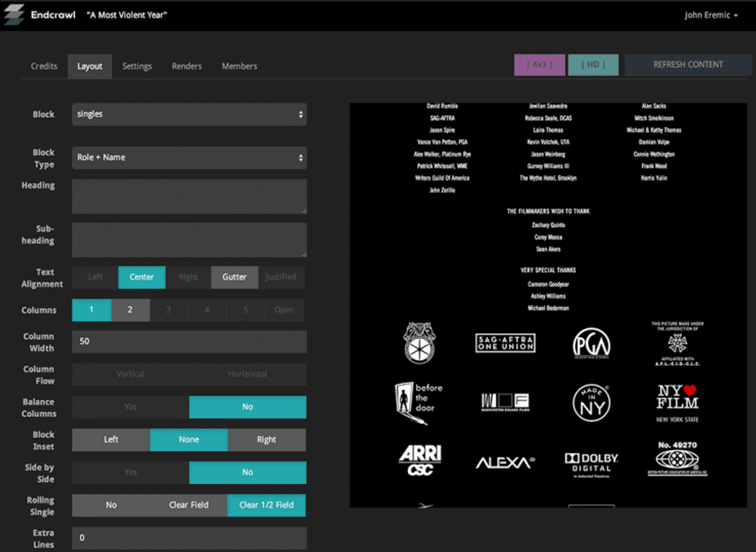
Task: Set Rolling Single to Clear Field
Action: [189, 505]
